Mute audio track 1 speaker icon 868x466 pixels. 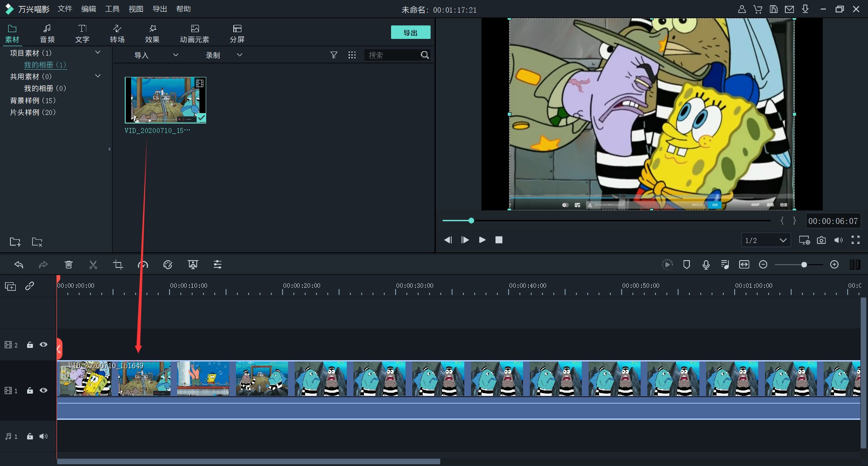pyautogui.click(x=43, y=437)
